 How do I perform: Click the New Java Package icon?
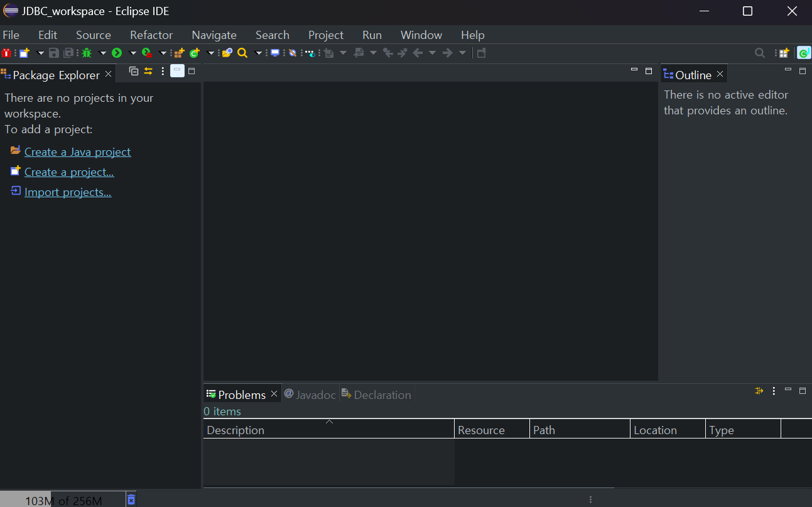[x=179, y=53]
